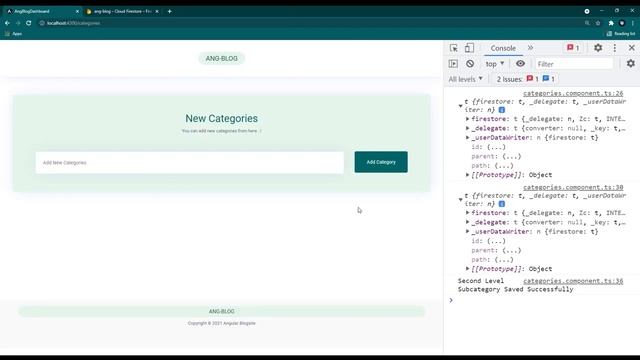
Task: Expand _userDataWriter in first logged object
Action: click(467, 138)
